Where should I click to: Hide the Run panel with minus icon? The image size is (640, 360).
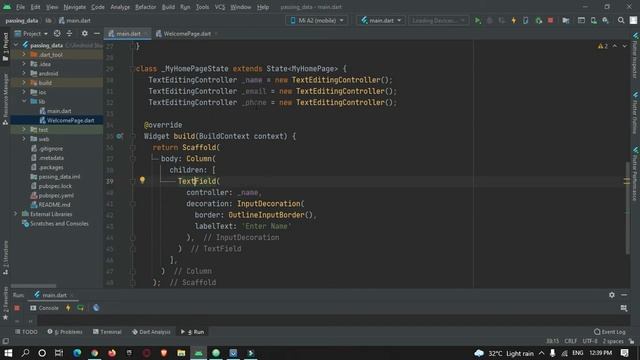click(624, 295)
